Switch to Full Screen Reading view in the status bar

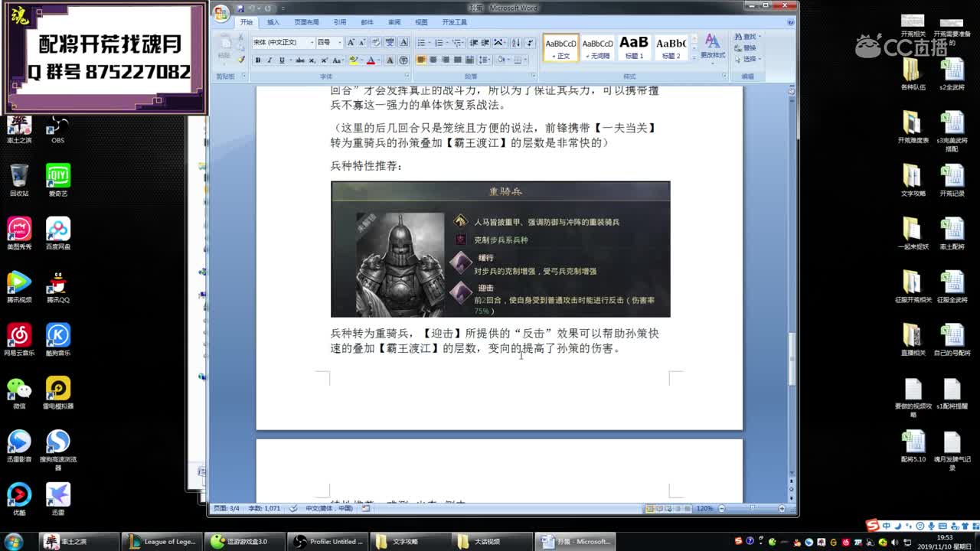click(661, 508)
